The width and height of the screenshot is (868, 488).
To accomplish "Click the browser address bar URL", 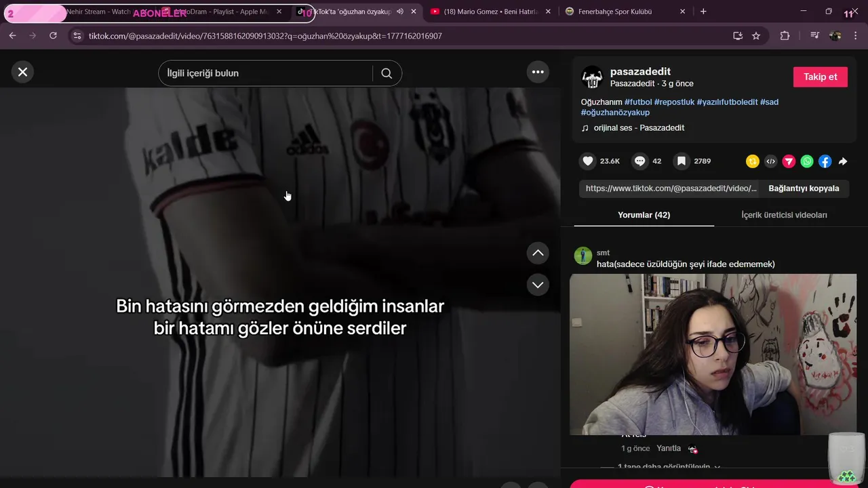I will pyautogui.click(x=265, y=36).
